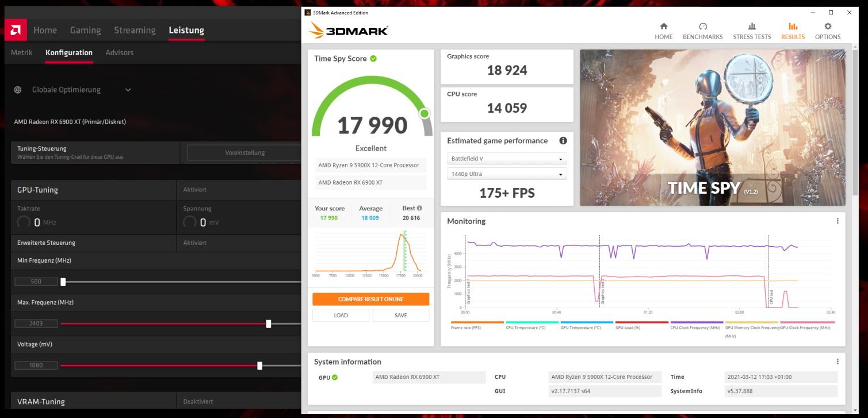The image size is (868, 418).
Task: Click the CPU score value 14 059
Action: coord(507,108)
